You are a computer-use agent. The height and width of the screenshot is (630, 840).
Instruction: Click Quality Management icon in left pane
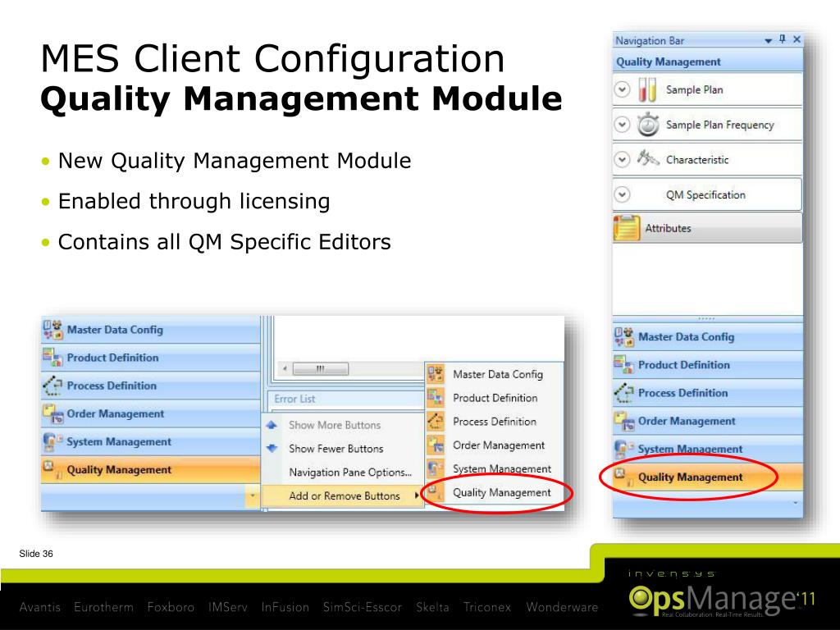(52, 469)
